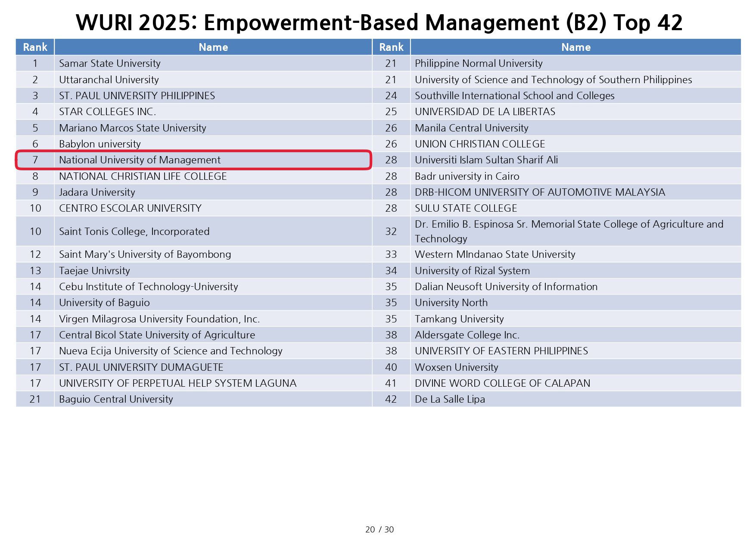Click 'Virgen Milagrosa University Foundation, Inc.'

(159, 319)
